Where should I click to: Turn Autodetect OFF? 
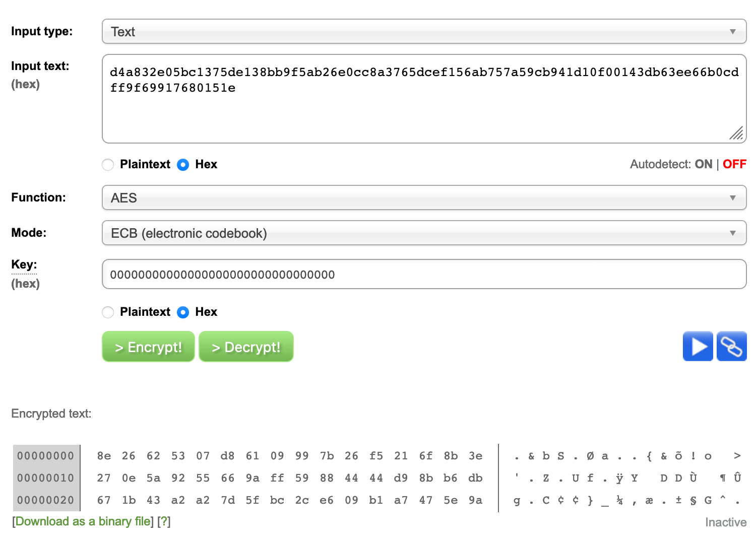(734, 164)
